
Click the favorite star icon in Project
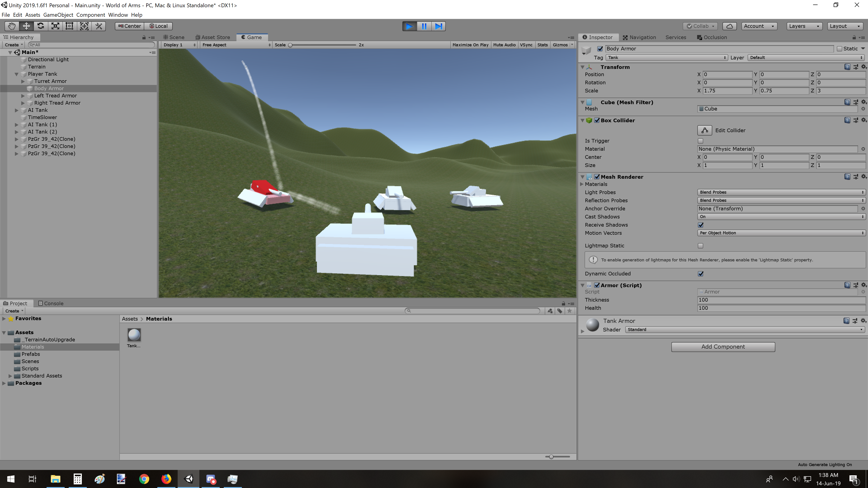click(x=569, y=311)
